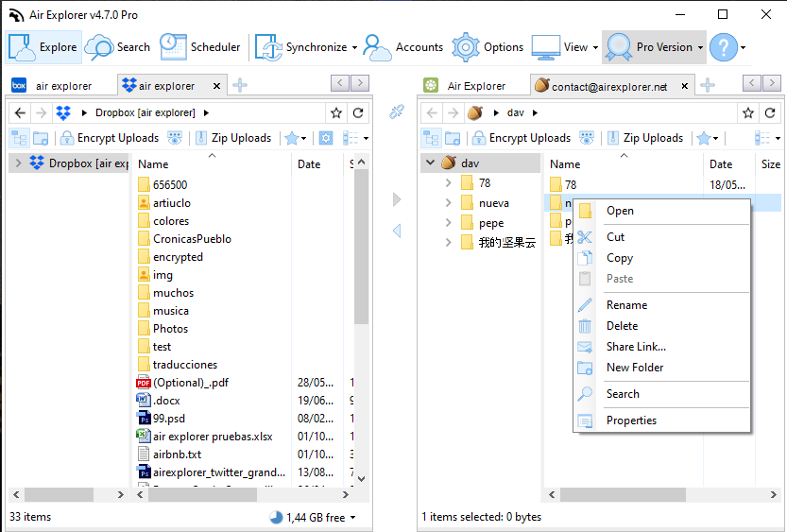This screenshot has height=532, width=787.
Task: Choose Copy from the context menu
Action: point(661,258)
